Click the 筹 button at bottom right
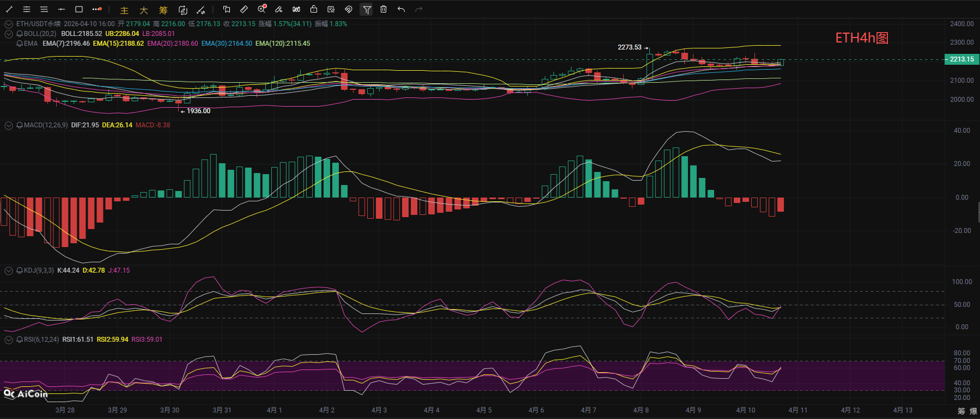 (961, 411)
